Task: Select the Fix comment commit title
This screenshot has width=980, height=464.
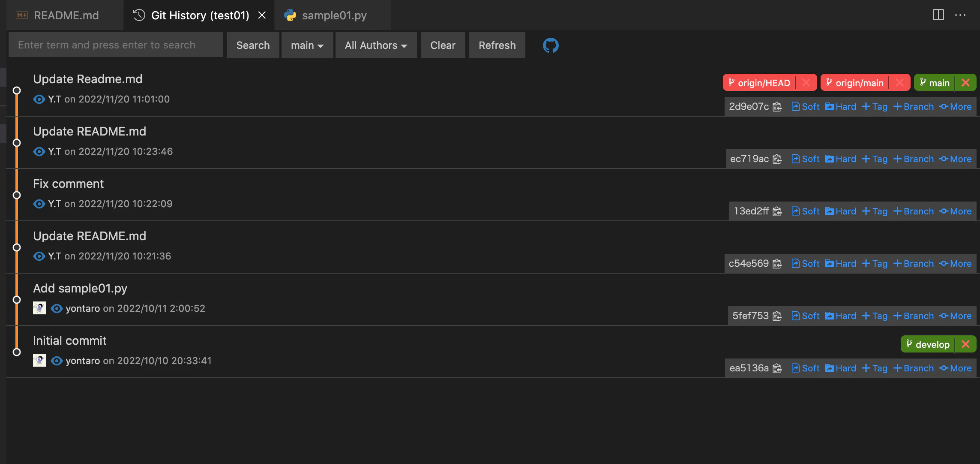Action: (68, 184)
